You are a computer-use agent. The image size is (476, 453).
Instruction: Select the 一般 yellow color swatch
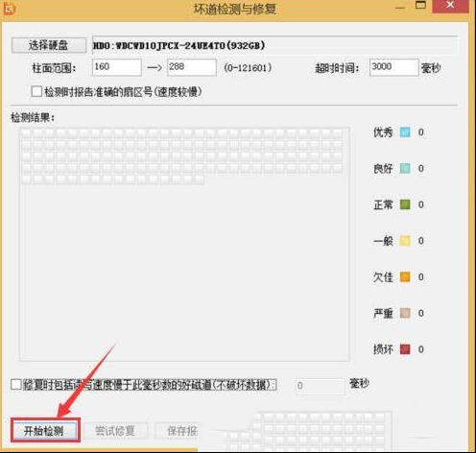(x=405, y=241)
